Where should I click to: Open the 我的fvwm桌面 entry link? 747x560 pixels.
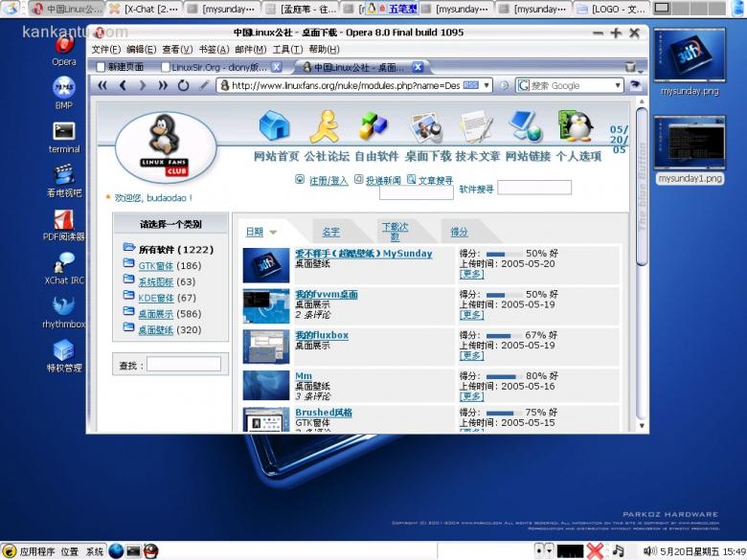click(x=327, y=294)
